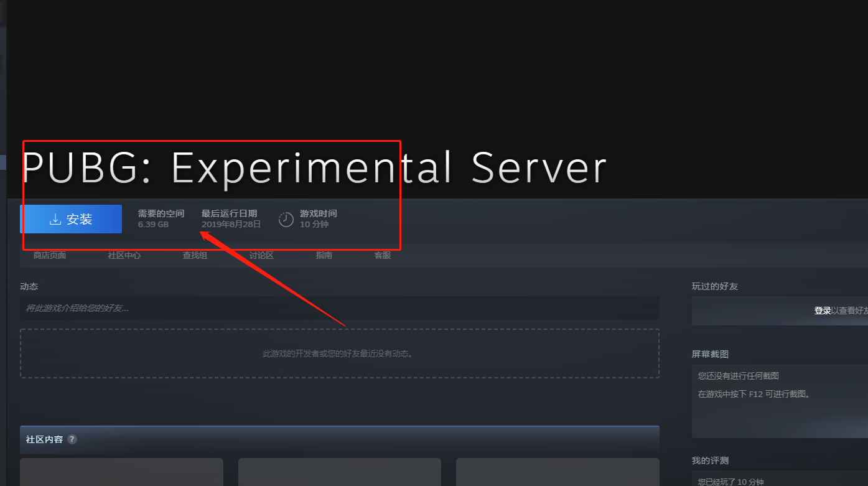Select the 游戏时间 10 分钟 text
The width and height of the screenshot is (868, 486).
318,219
